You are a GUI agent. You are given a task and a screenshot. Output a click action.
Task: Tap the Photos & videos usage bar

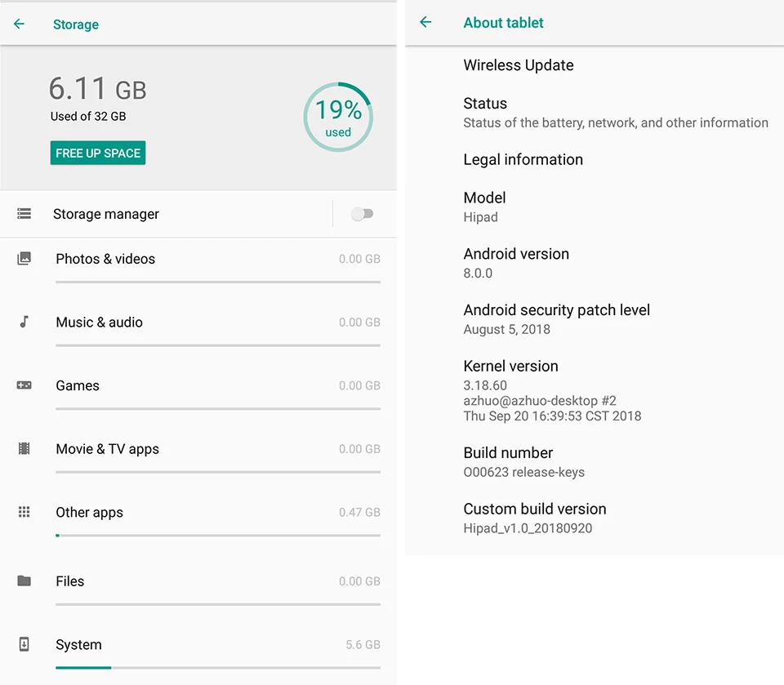click(x=218, y=282)
